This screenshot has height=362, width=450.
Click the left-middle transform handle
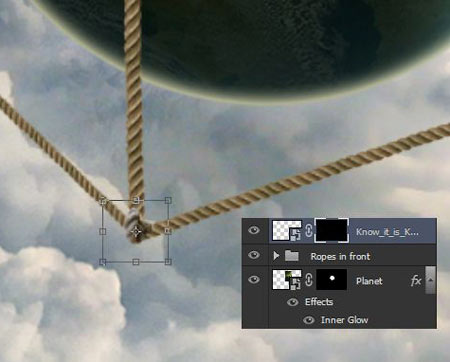103,231
